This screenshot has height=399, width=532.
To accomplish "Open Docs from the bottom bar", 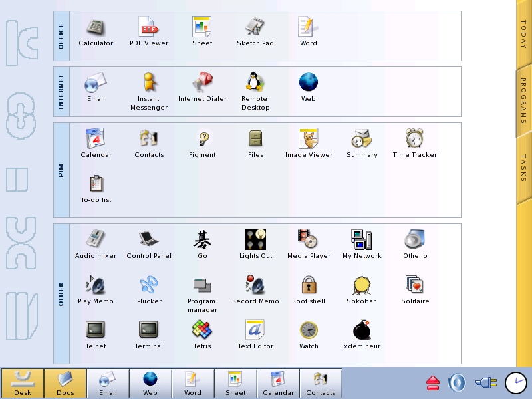I will (65, 384).
